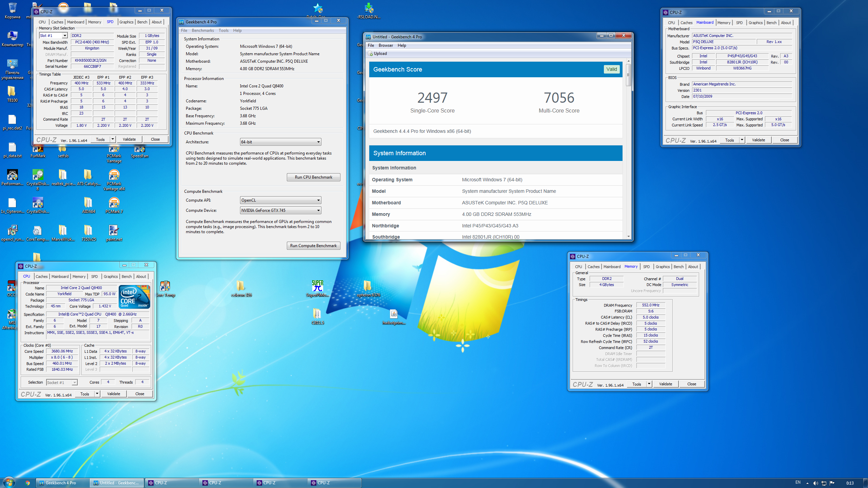Open hwbotprime desktop file icon

pos(394,317)
